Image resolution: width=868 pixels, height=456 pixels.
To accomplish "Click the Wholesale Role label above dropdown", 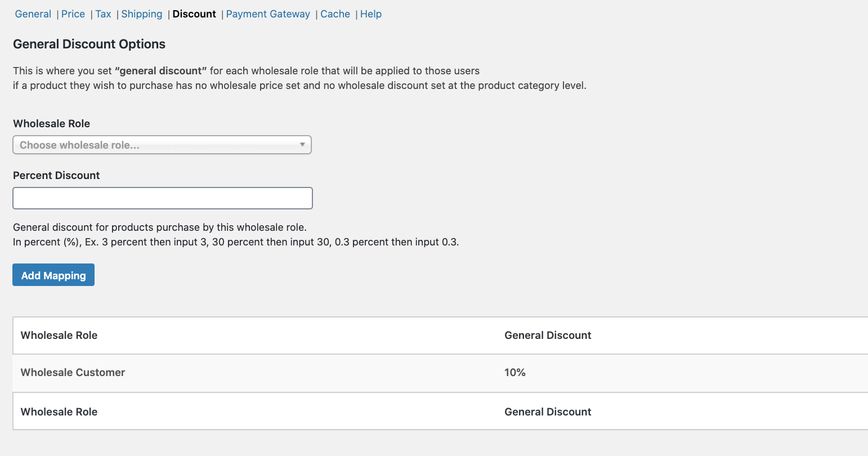I will pos(52,124).
